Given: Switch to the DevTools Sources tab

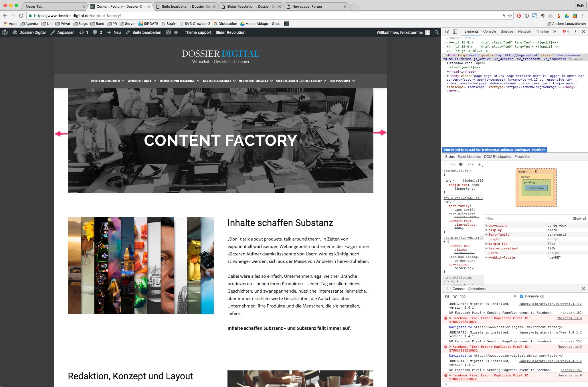Looking at the screenshot, I should coord(507,31).
